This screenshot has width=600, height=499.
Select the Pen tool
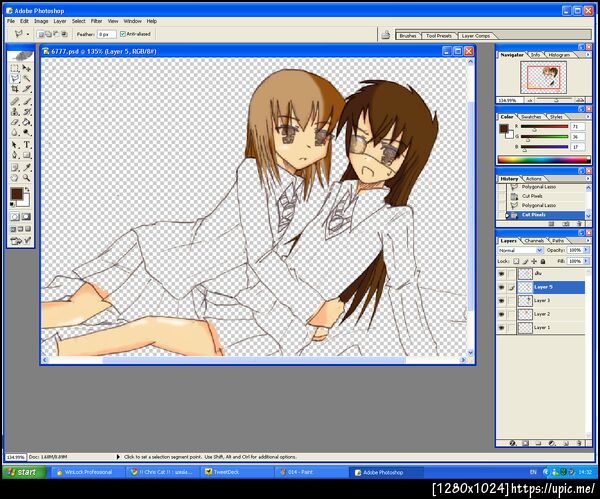15,155
